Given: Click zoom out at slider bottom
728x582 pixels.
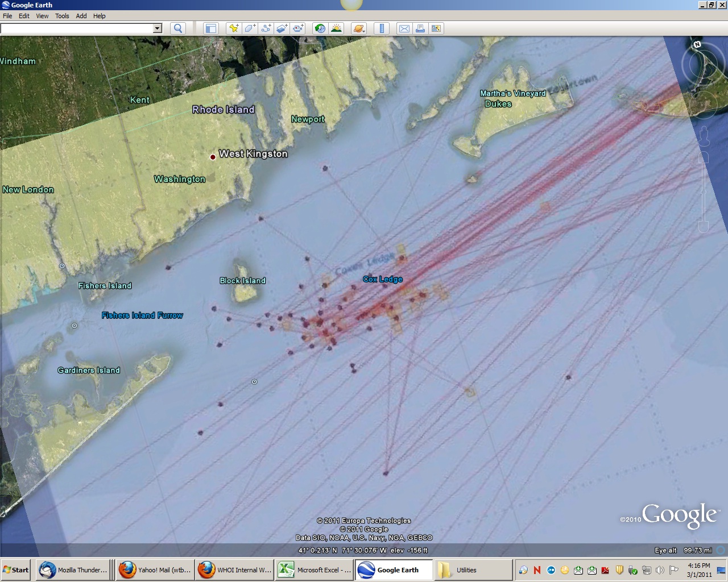Looking at the screenshot, I should (704, 227).
